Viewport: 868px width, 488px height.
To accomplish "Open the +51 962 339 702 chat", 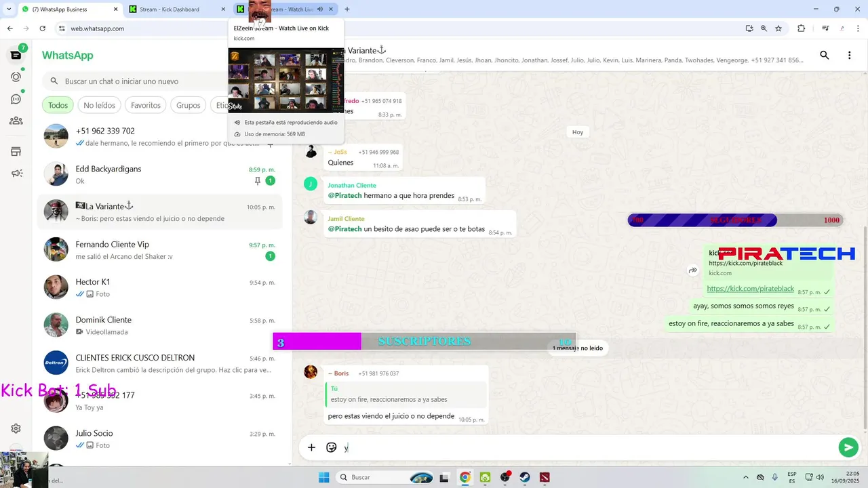I will [160, 136].
